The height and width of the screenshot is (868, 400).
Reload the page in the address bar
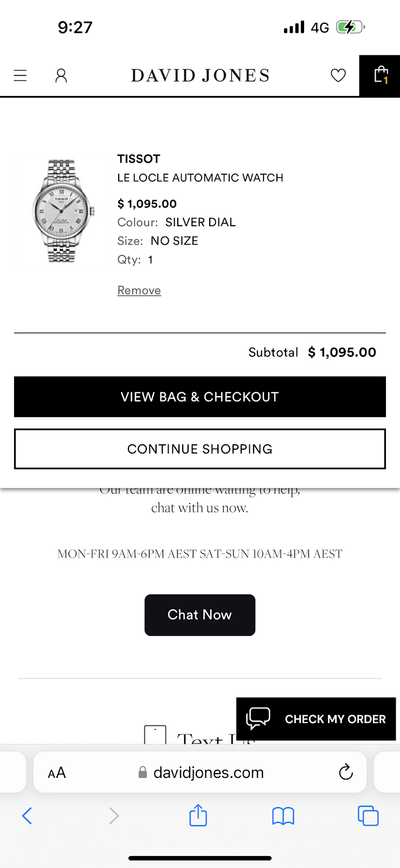346,772
